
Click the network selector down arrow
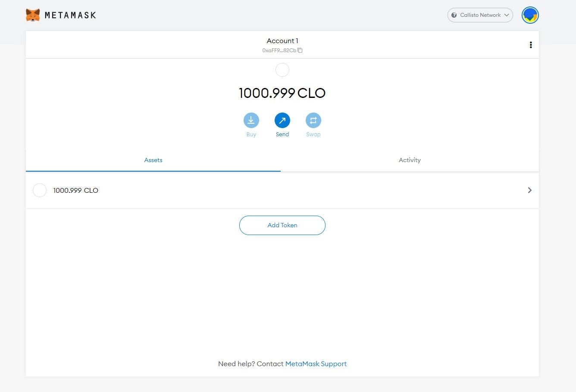[x=507, y=15]
